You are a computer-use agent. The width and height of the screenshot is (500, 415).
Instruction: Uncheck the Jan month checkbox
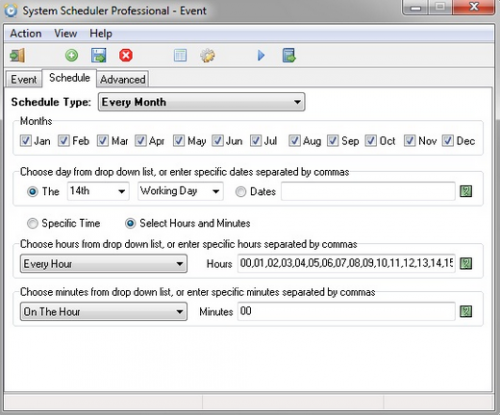pos(26,141)
